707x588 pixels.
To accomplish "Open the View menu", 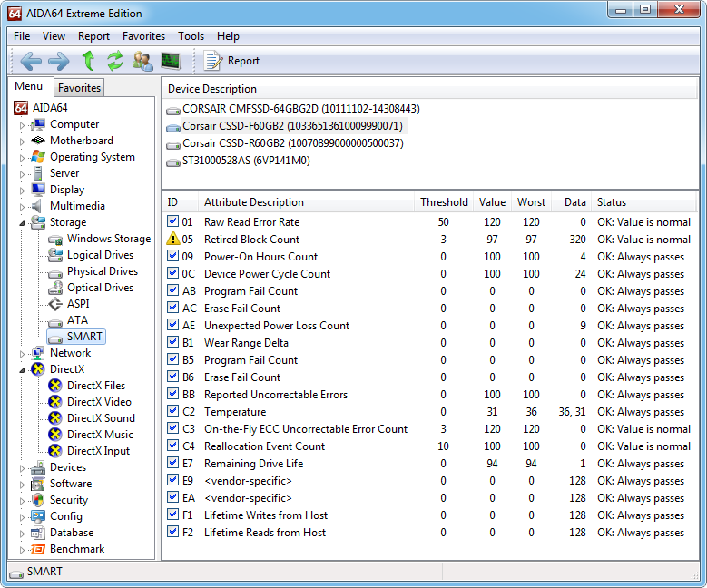I will click(x=54, y=36).
